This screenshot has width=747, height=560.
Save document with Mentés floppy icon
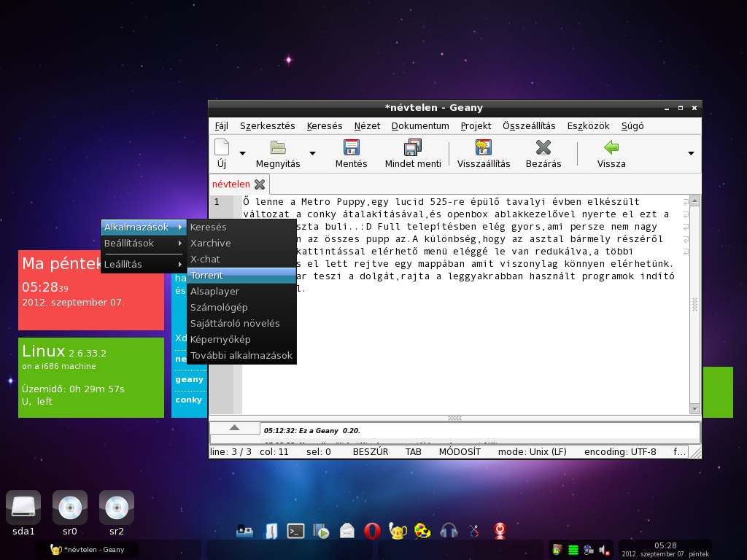coord(351,147)
